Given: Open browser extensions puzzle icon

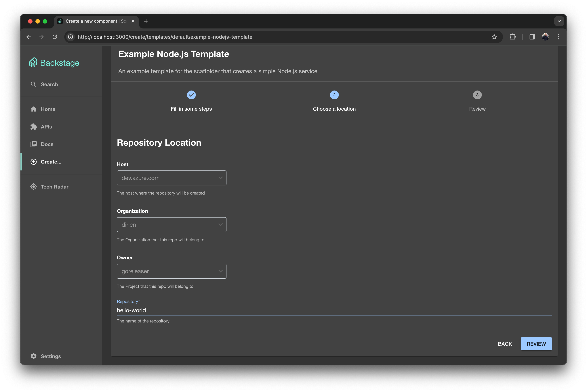Looking at the screenshot, I should (x=512, y=37).
